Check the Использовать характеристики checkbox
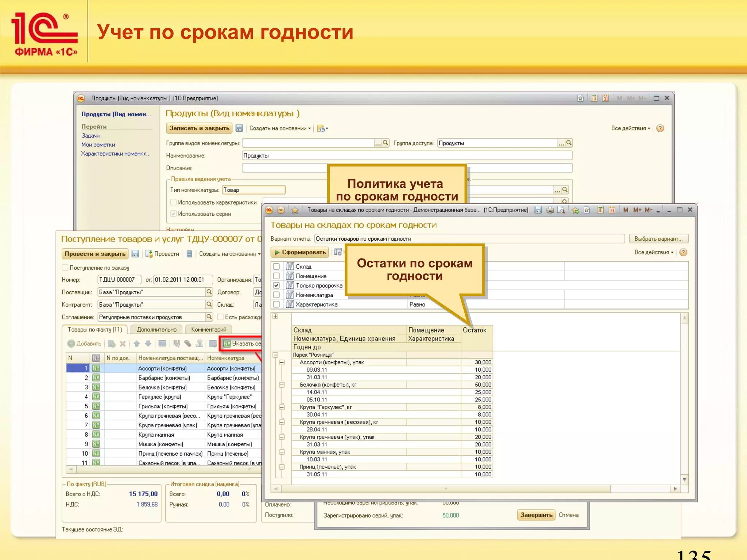747x560 pixels. coord(174,202)
